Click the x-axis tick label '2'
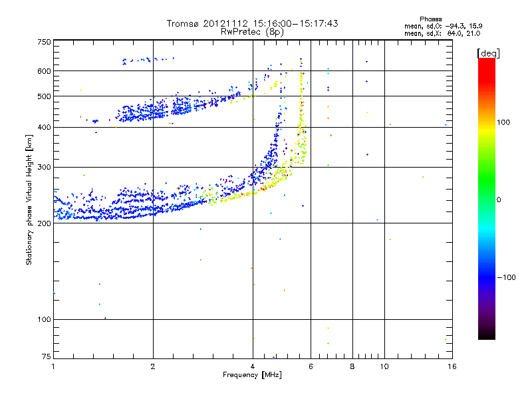This screenshot has width=532, height=399. click(153, 366)
